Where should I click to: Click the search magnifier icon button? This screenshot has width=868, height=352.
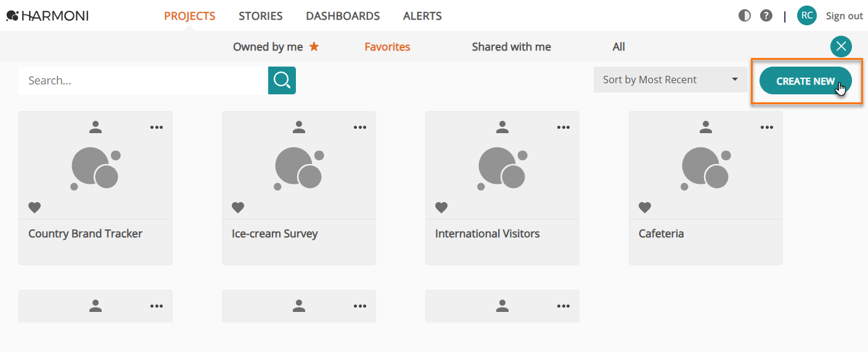coord(282,80)
